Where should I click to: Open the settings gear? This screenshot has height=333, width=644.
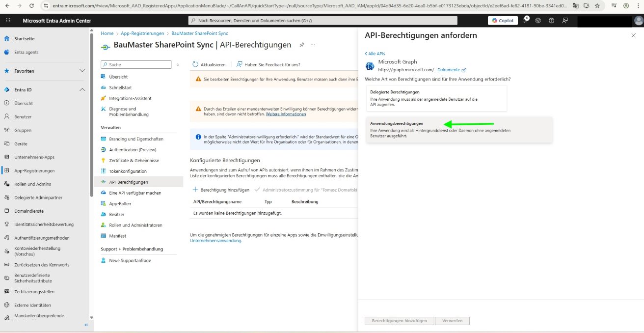[537, 20]
